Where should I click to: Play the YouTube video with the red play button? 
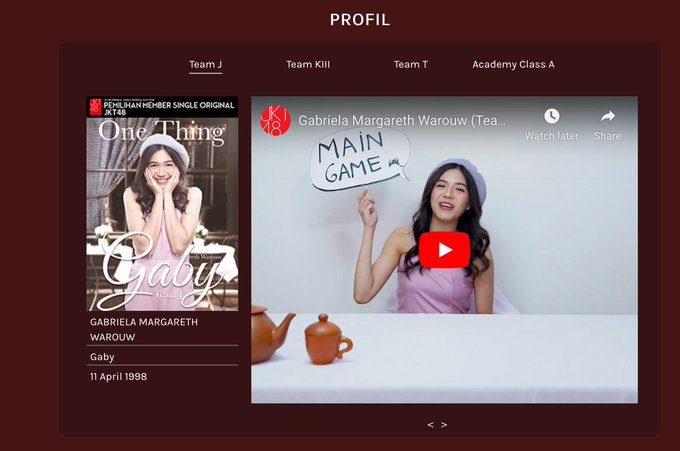pos(444,250)
